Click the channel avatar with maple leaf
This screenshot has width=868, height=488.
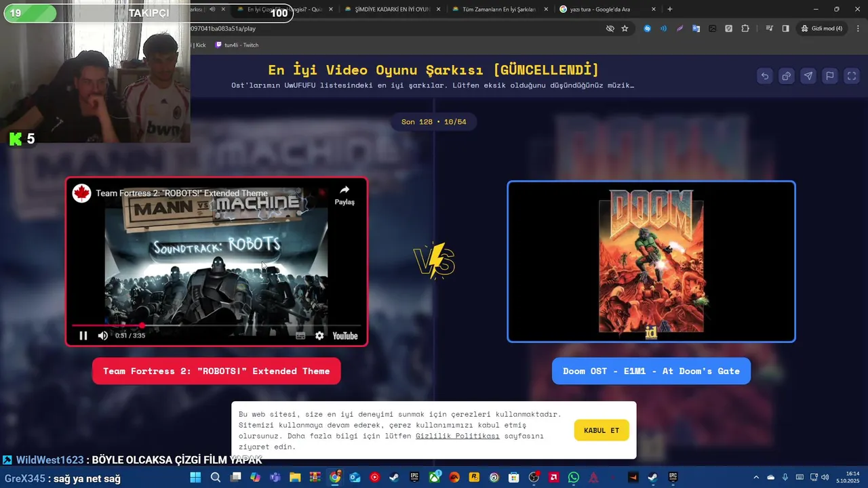tap(82, 193)
